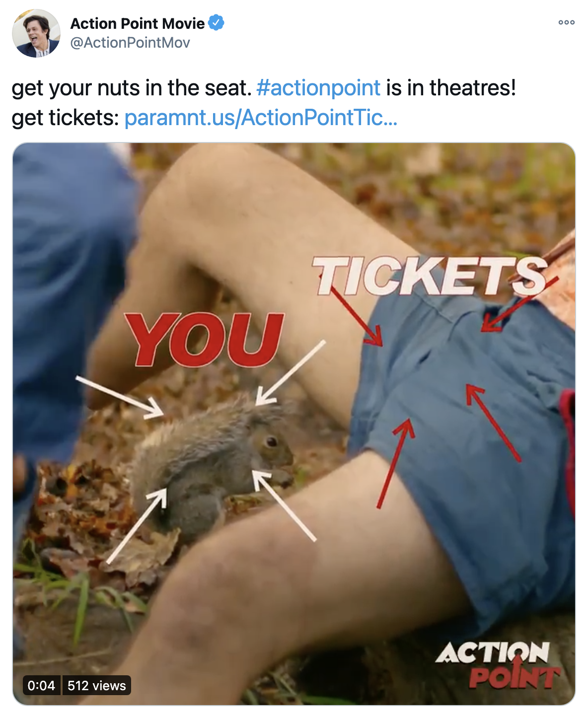Click the red YOU overlay text in the video
The height and width of the screenshot is (715, 588).
point(204,340)
